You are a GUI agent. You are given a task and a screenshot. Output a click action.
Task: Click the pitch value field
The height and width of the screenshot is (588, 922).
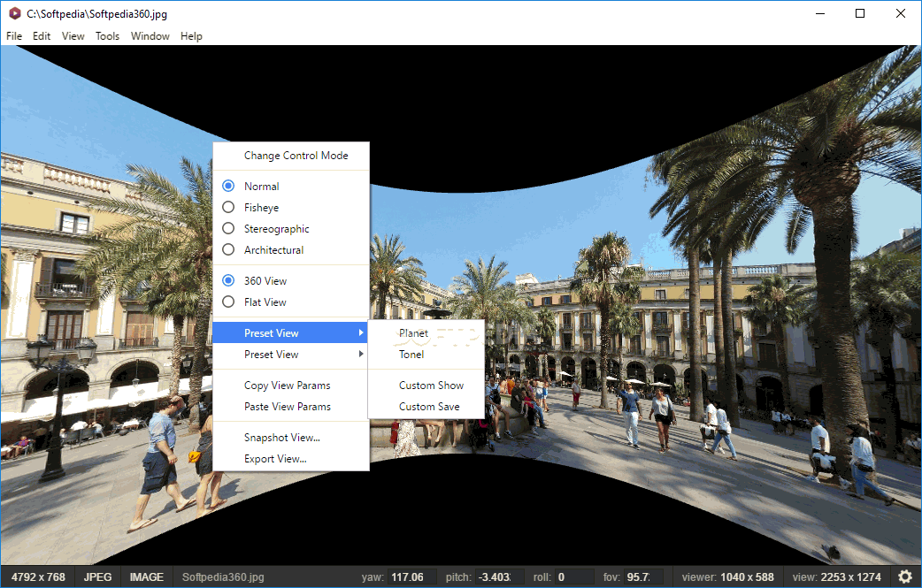click(x=500, y=577)
